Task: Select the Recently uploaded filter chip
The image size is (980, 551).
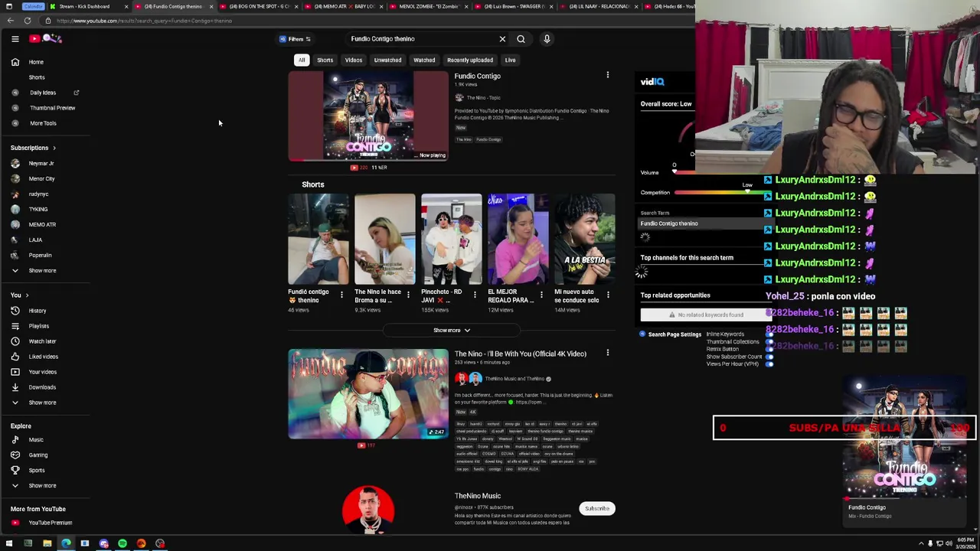Action: point(470,60)
